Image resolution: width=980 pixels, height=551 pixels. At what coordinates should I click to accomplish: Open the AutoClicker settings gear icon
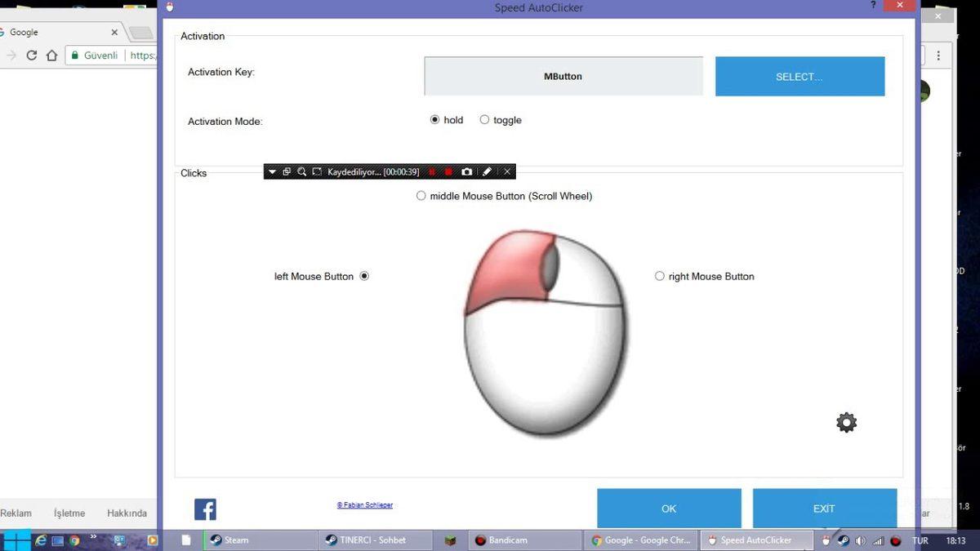pyautogui.click(x=846, y=422)
